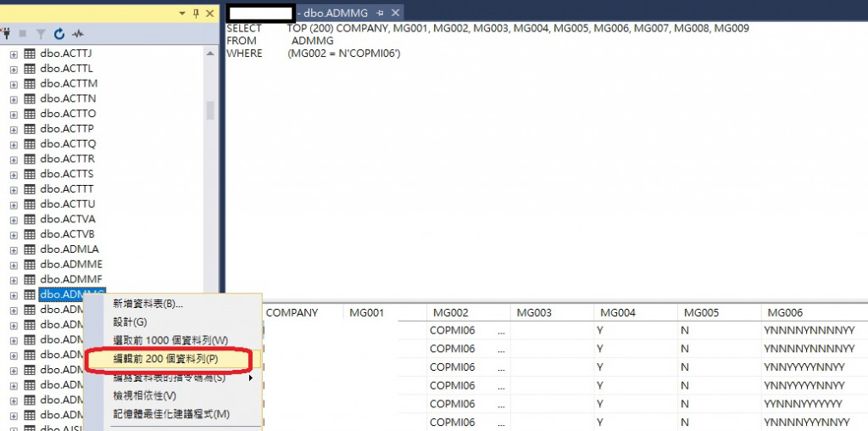Viewport: 868px width, 431px height.
Task: Select the dbo.ADMMF tree item
Action: (x=71, y=279)
